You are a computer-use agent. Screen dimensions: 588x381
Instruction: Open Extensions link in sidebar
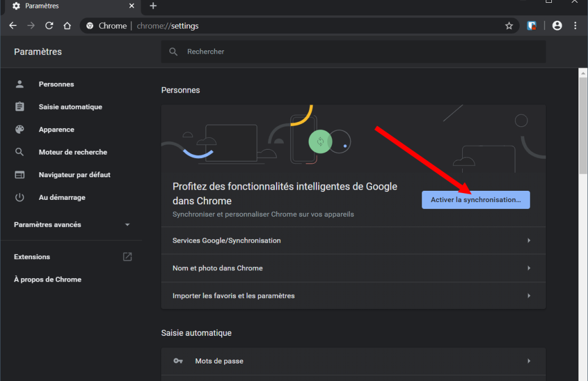32,257
